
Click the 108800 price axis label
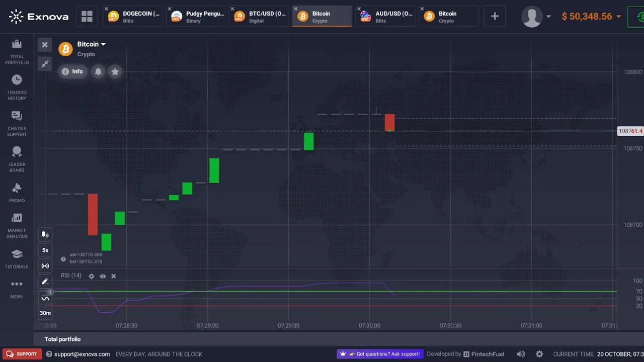[x=633, y=72]
